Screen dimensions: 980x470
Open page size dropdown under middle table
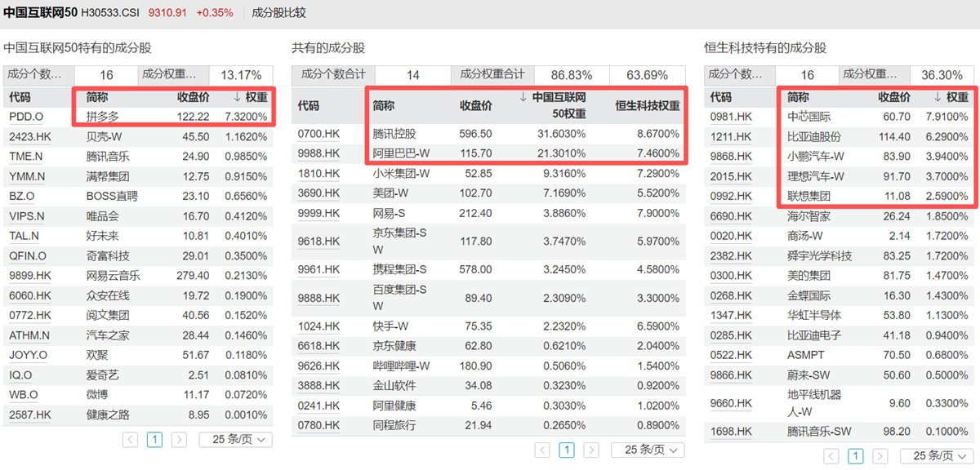coord(648,450)
